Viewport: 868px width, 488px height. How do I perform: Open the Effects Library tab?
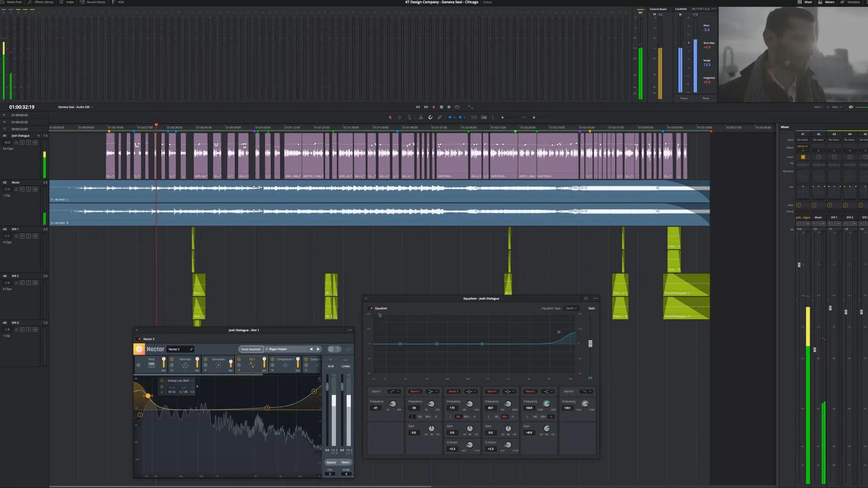point(41,2)
